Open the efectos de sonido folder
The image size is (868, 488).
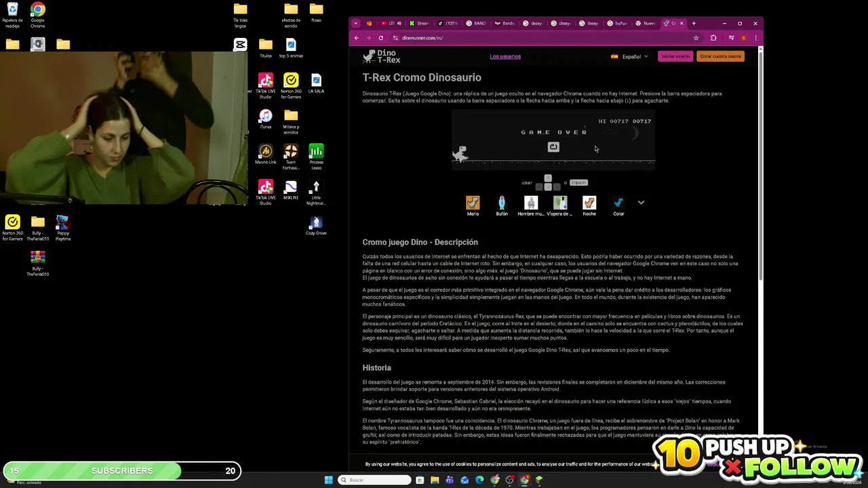click(291, 15)
